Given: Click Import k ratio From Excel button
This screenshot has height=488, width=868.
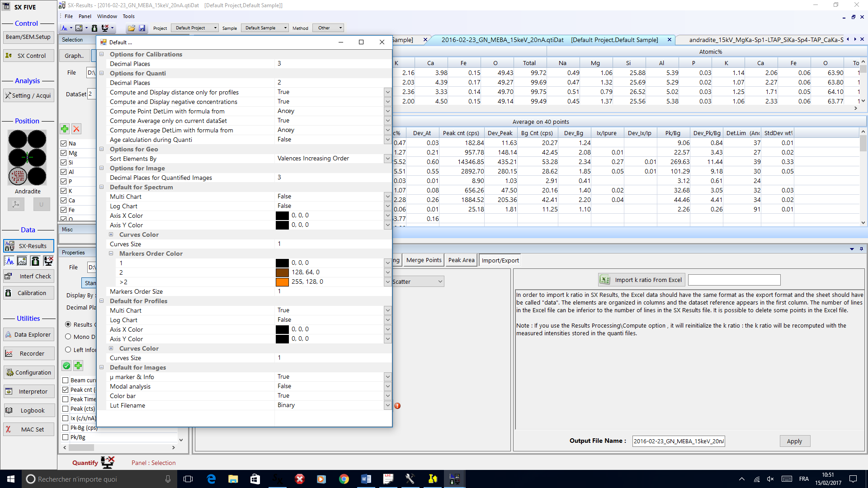Looking at the screenshot, I should [642, 280].
